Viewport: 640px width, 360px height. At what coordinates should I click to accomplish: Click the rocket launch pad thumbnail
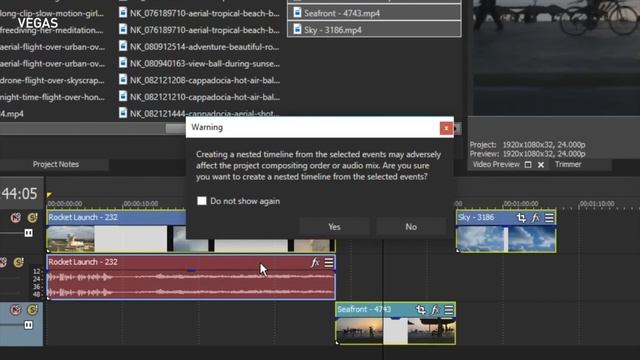pyautogui.click(x=71, y=238)
